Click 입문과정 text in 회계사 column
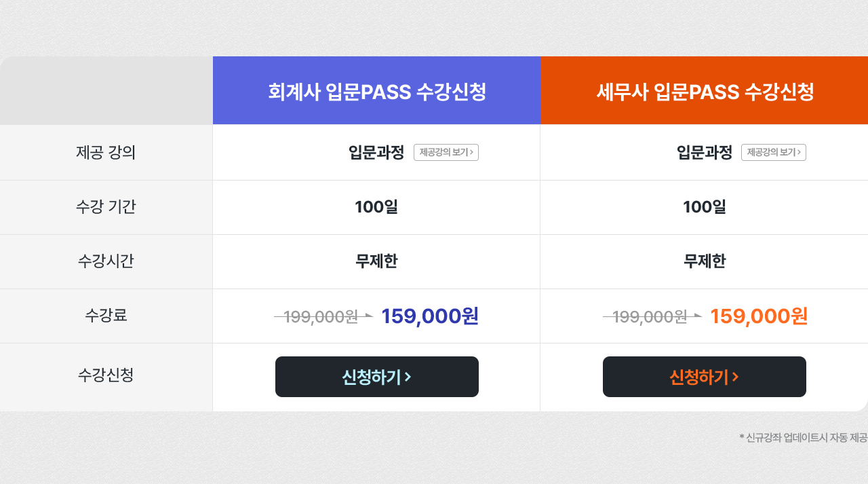 click(x=376, y=153)
